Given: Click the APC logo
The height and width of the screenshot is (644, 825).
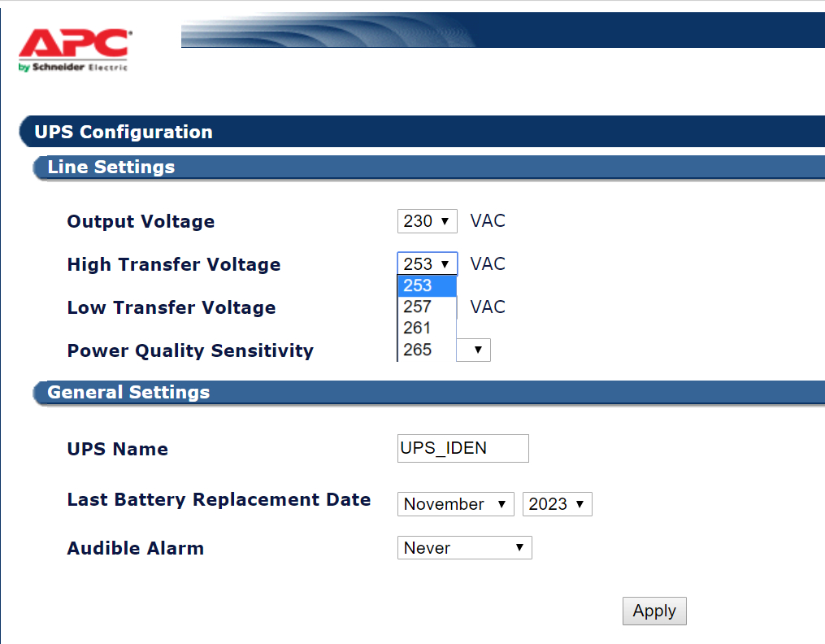Looking at the screenshot, I should (73, 44).
